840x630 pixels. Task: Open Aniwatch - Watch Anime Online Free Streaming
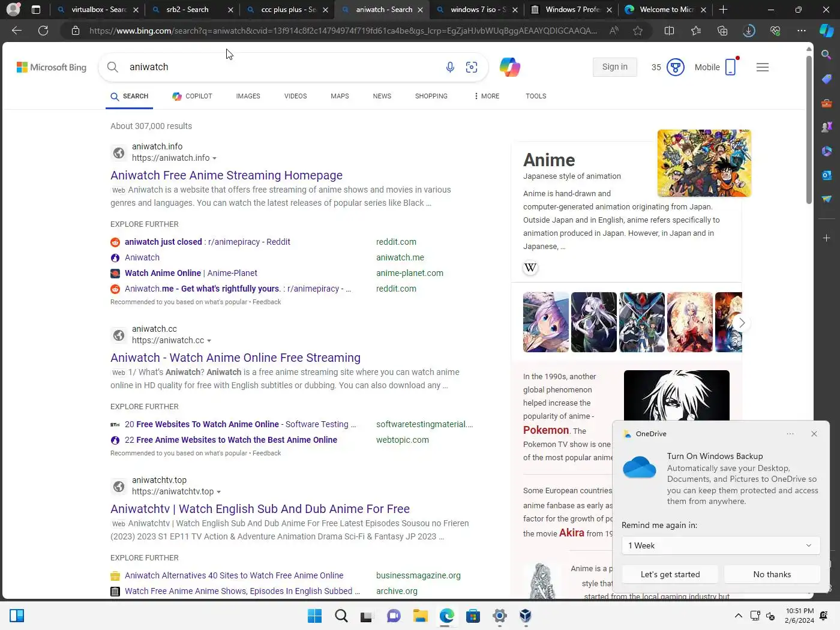(235, 358)
